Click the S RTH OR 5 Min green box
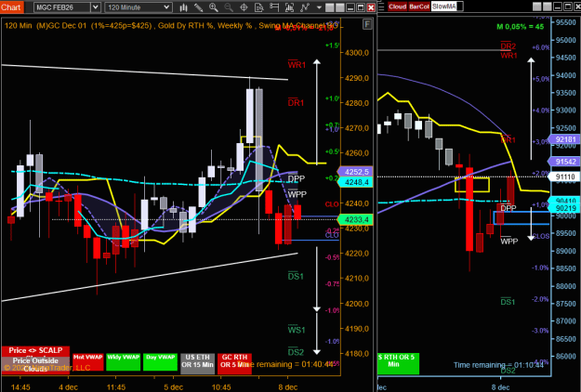This screenshot has width=581, height=392. [398, 363]
